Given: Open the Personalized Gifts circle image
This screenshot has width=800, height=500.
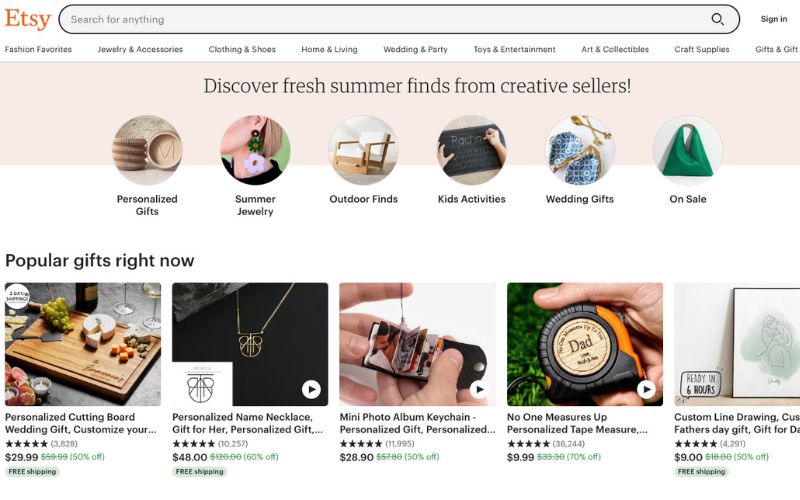Looking at the screenshot, I should (x=147, y=150).
